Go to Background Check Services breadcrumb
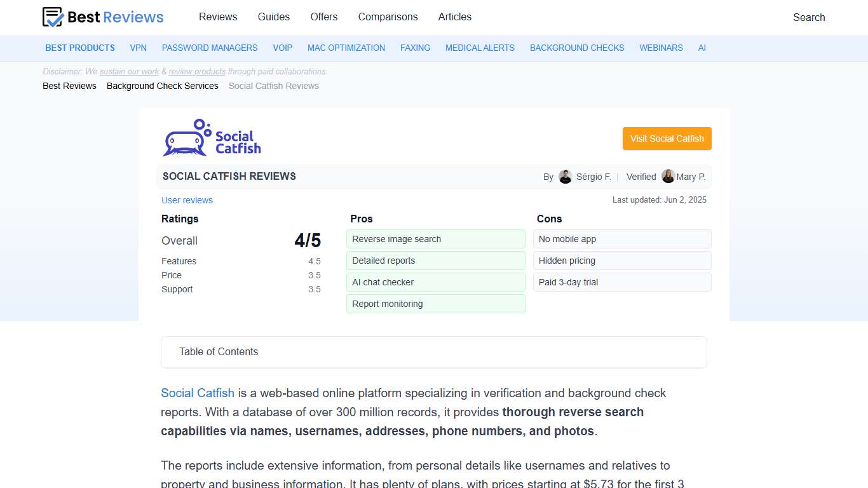This screenshot has height=488, width=868. [162, 86]
